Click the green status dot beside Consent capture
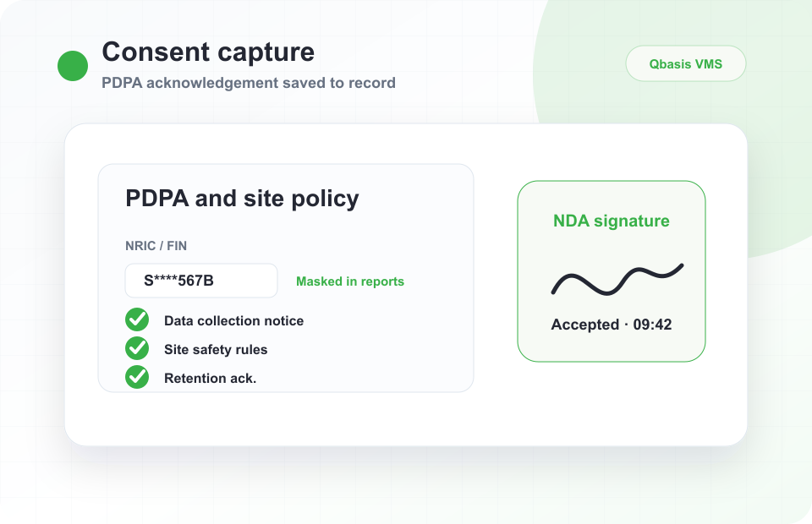The height and width of the screenshot is (524, 812). [73, 66]
